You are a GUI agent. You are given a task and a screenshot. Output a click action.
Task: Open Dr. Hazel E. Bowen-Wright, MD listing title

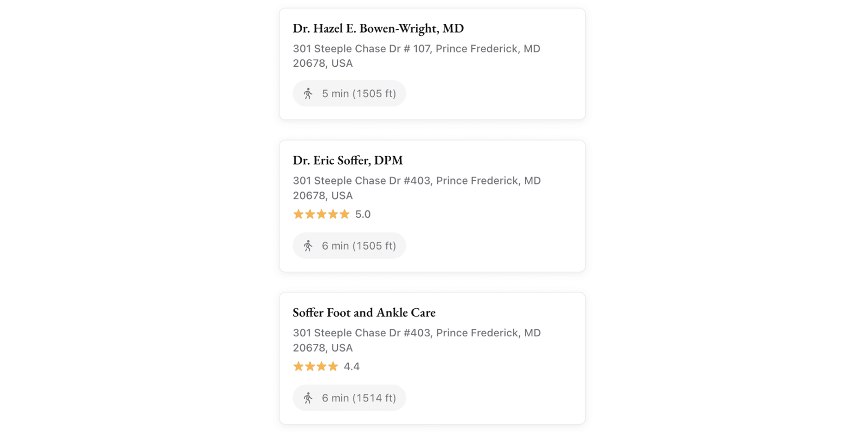pos(378,28)
